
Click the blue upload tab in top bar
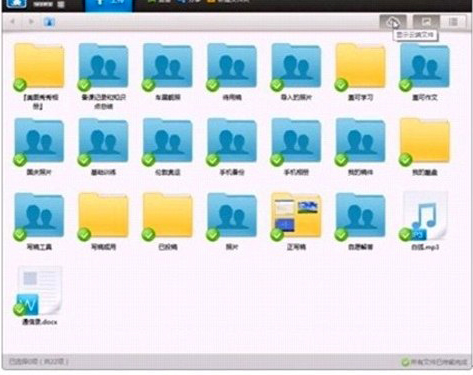coord(109,4)
